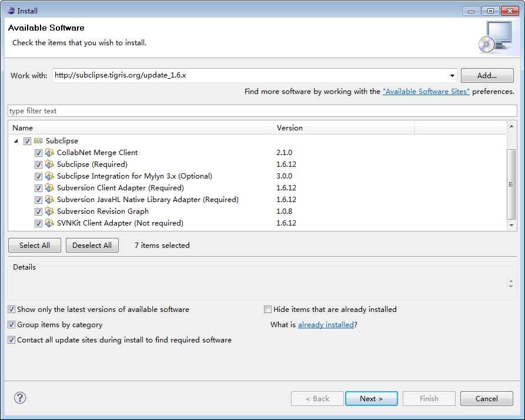This screenshot has height=420, width=525.
Task: Click the Details area scroll stepper
Action: click(x=510, y=283)
